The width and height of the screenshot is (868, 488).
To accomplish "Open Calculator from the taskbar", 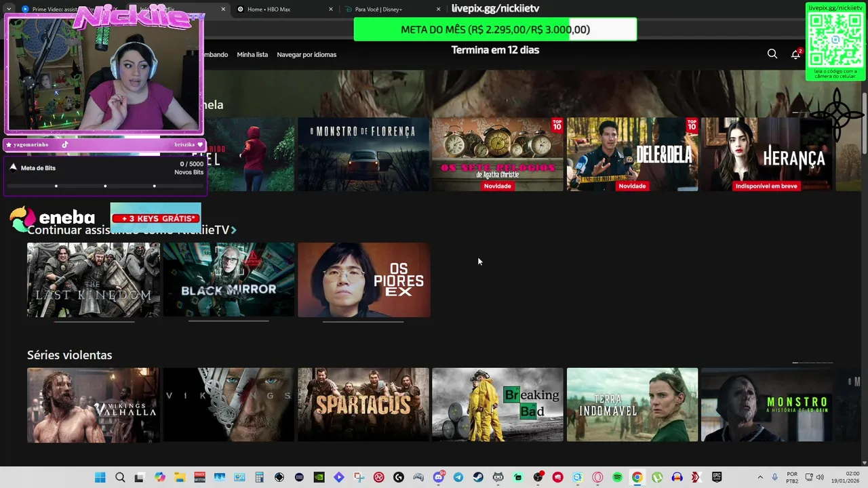I will pos(259,477).
